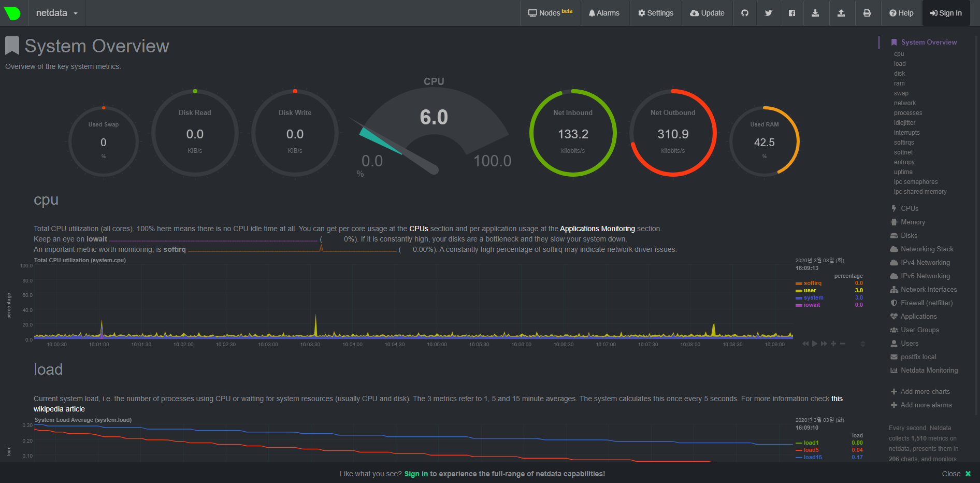Toggle the iowait dimension in legend
The width and height of the screenshot is (980, 483).
point(812,305)
